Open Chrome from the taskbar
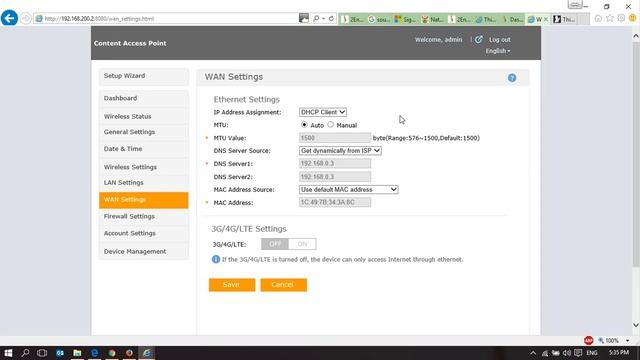This screenshot has width=640, height=360. pos(112,353)
